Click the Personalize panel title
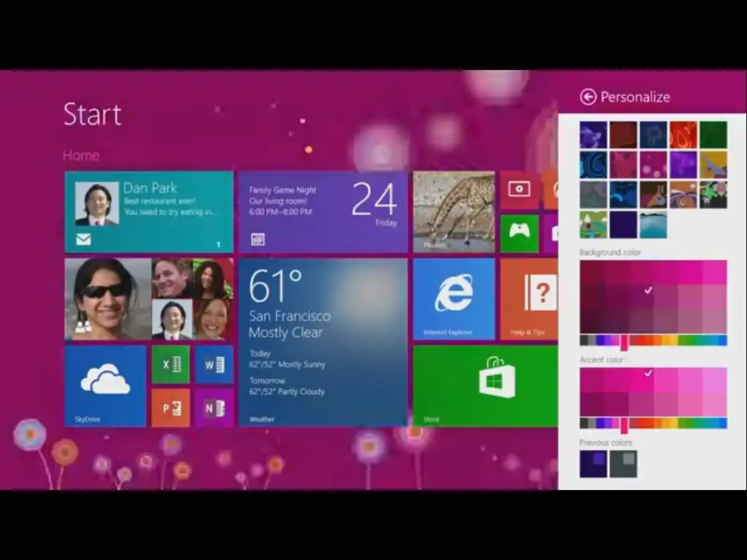Viewport: 747px width, 560px height. pyautogui.click(x=635, y=97)
